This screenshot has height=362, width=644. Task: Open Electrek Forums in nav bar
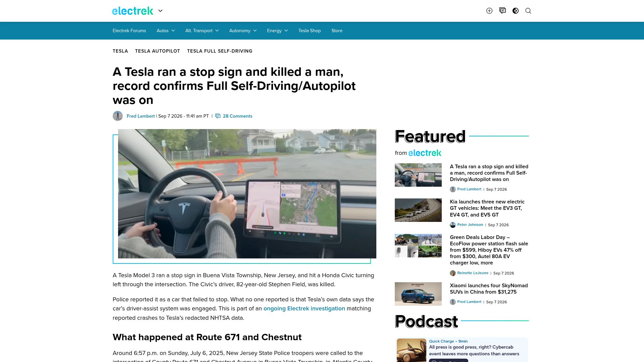129,31
